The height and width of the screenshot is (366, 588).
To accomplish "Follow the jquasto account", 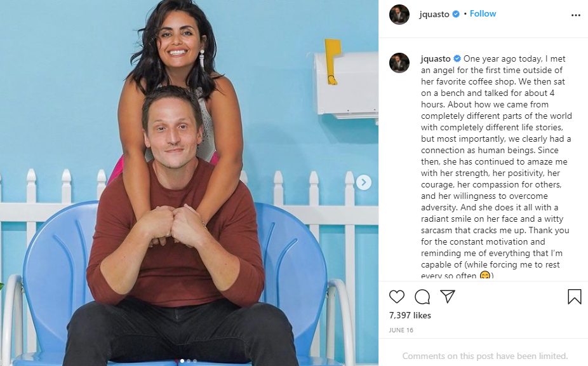I will point(483,14).
